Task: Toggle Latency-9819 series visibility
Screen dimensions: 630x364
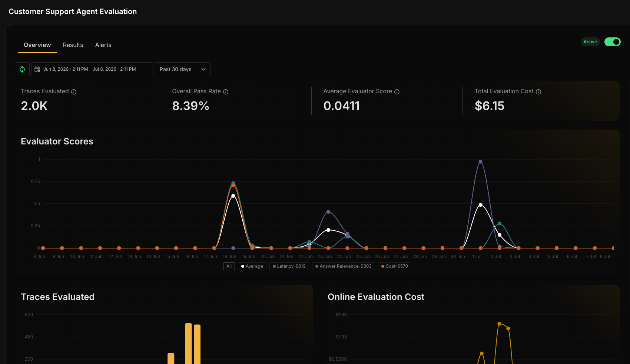Action: tap(289, 266)
